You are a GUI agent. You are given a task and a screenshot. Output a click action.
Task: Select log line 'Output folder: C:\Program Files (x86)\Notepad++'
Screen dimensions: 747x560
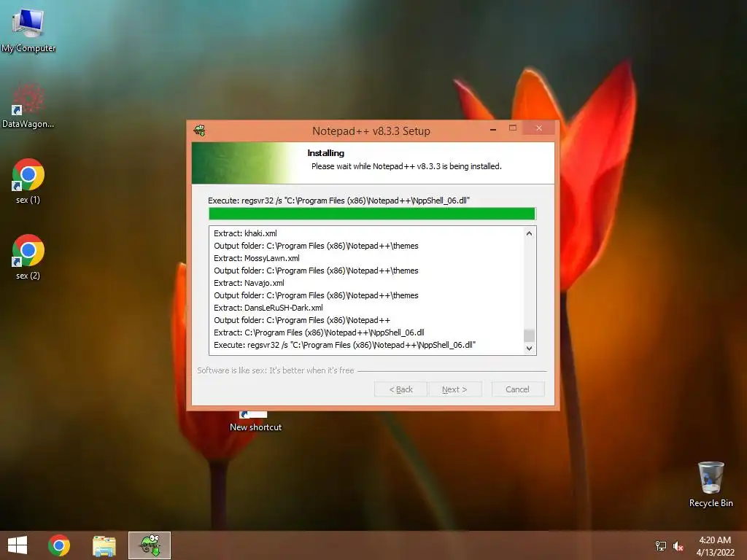click(302, 320)
